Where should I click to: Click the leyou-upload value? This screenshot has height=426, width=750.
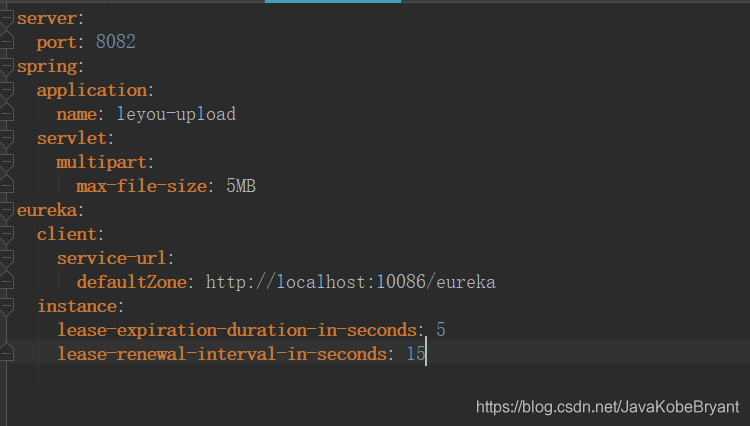pos(176,114)
